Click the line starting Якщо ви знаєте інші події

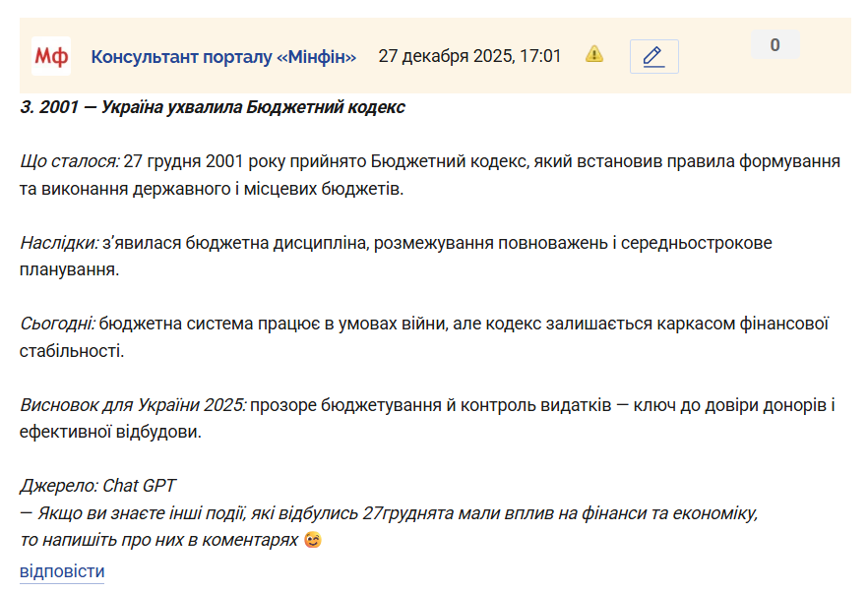coord(389,513)
